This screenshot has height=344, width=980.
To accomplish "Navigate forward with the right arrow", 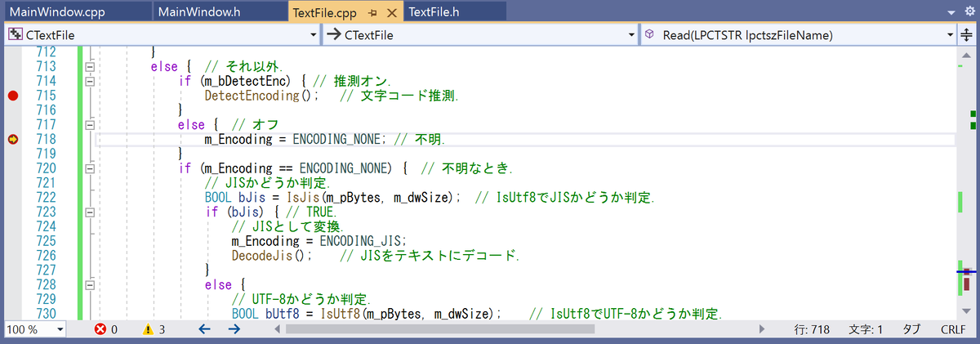I will click(234, 329).
